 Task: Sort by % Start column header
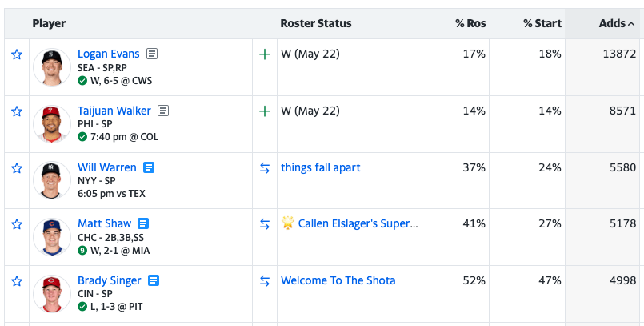tap(542, 24)
